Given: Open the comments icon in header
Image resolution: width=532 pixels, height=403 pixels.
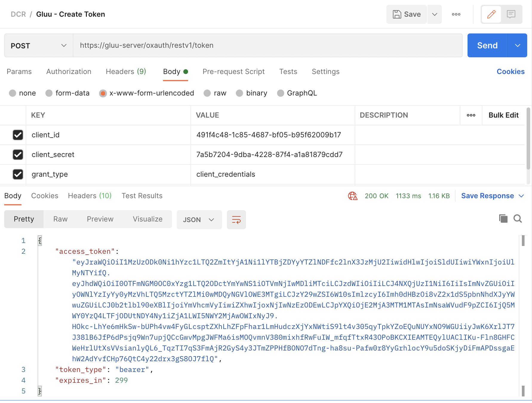Looking at the screenshot, I should (511, 14).
